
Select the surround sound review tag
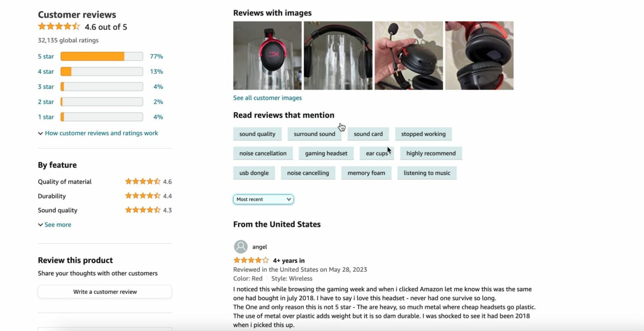click(314, 134)
